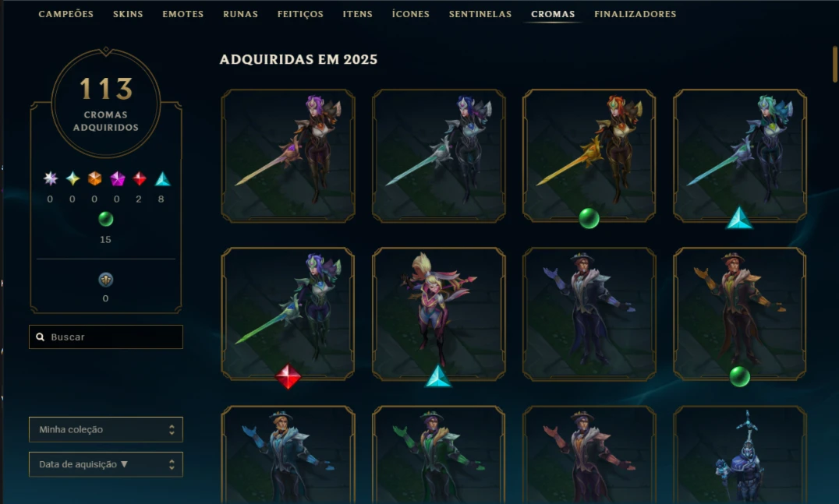Viewport: 839px width, 504px height.
Task: Select the purple-haired chroma thumbnail in first row
Action: pyautogui.click(x=288, y=156)
